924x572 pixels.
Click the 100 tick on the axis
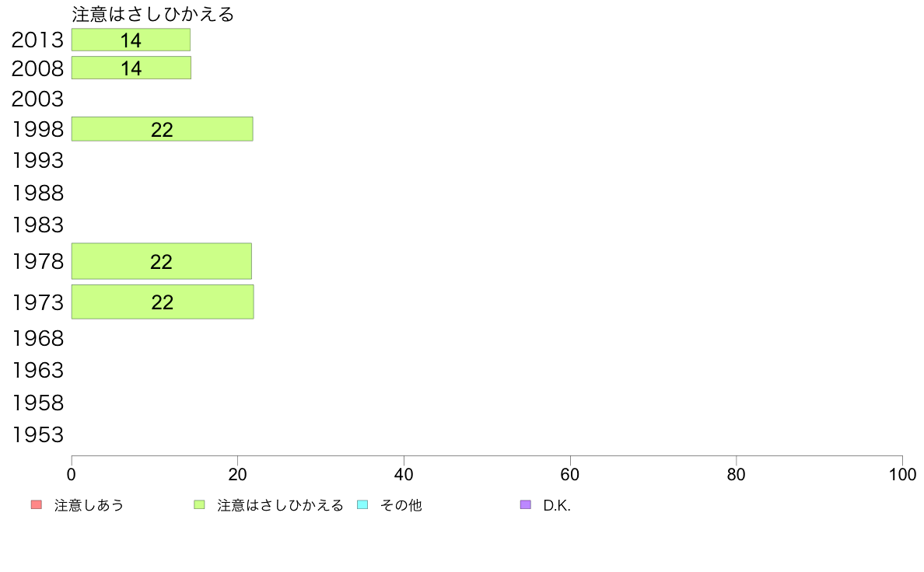[x=902, y=475]
